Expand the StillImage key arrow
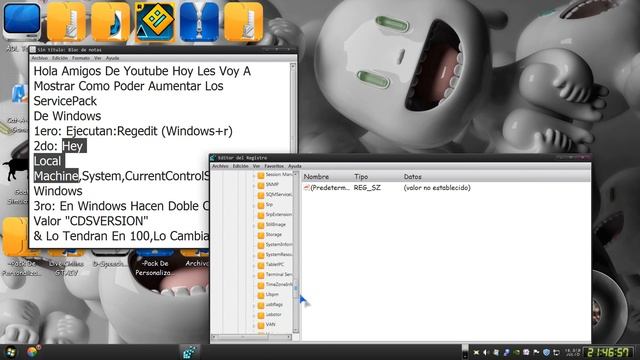 [x=254, y=225]
